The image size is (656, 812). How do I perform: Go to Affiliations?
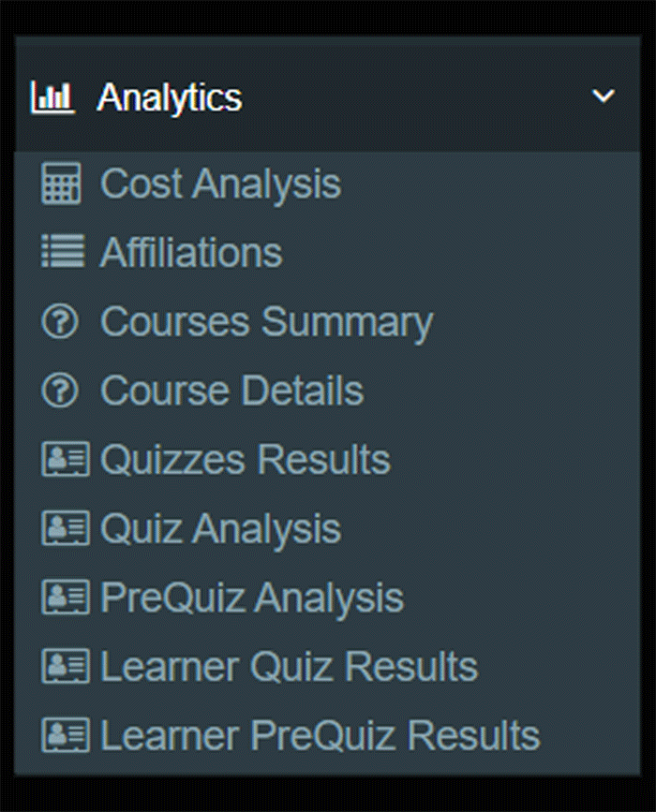point(191,253)
